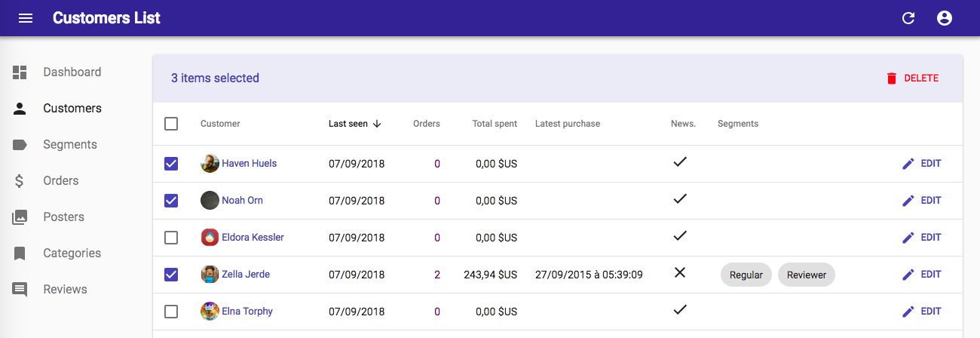
Task: Click the 27/09/2015 à 05:39:09 purchase date
Action: pos(589,275)
